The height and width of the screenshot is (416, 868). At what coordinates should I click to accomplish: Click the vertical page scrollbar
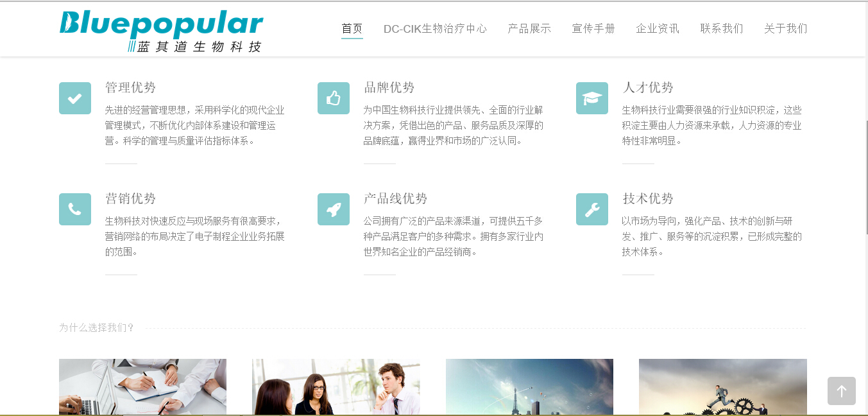pos(866,177)
